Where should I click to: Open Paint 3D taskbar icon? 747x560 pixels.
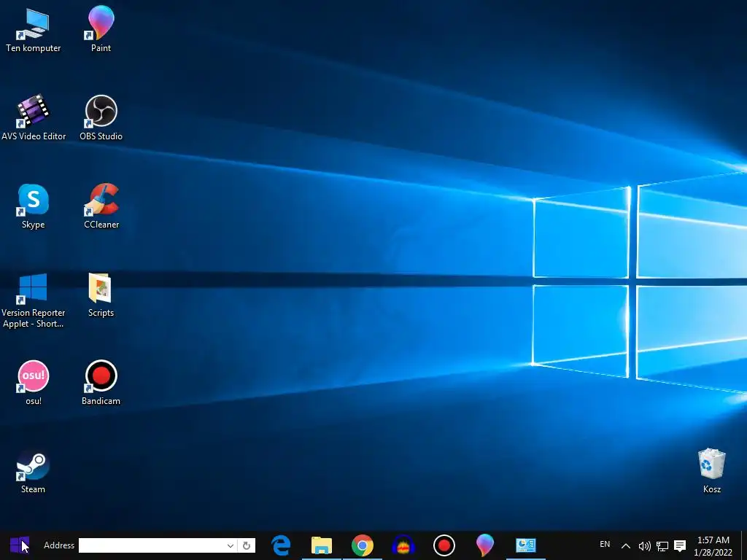(485, 545)
